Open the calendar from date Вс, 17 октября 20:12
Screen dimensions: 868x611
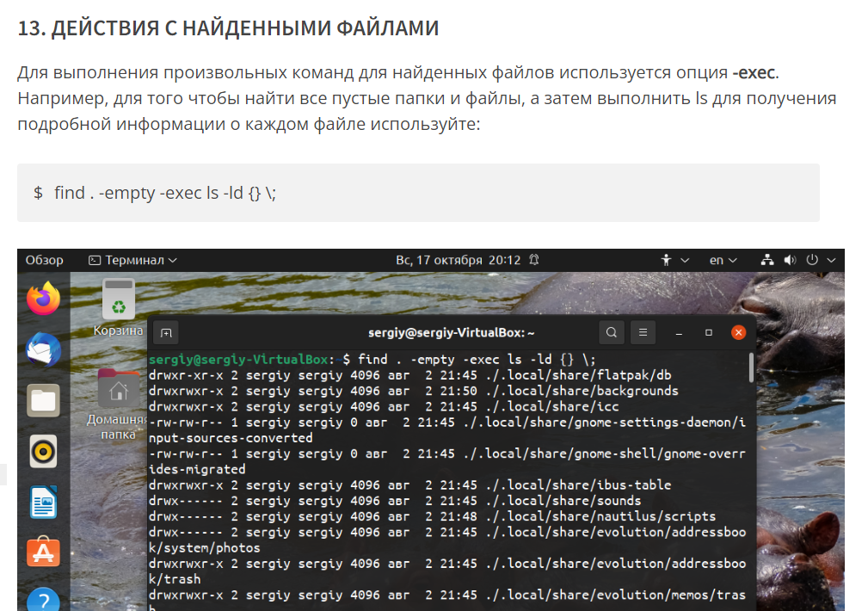click(459, 260)
